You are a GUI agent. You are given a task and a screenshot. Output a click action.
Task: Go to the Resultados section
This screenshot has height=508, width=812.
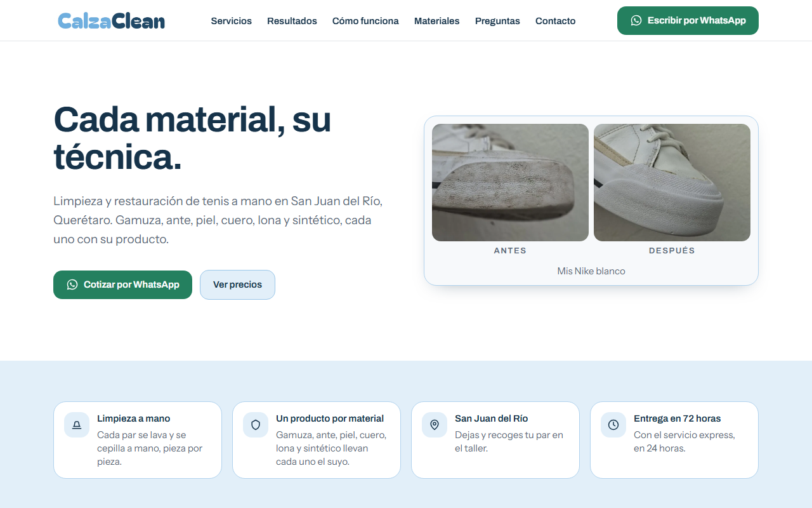click(x=292, y=21)
